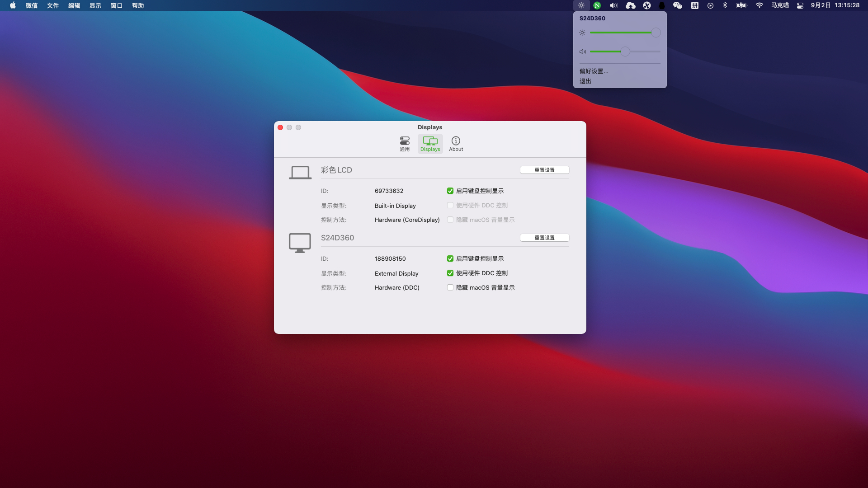Click the Wi-Fi status icon
The width and height of the screenshot is (868, 488).
click(759, 5)
